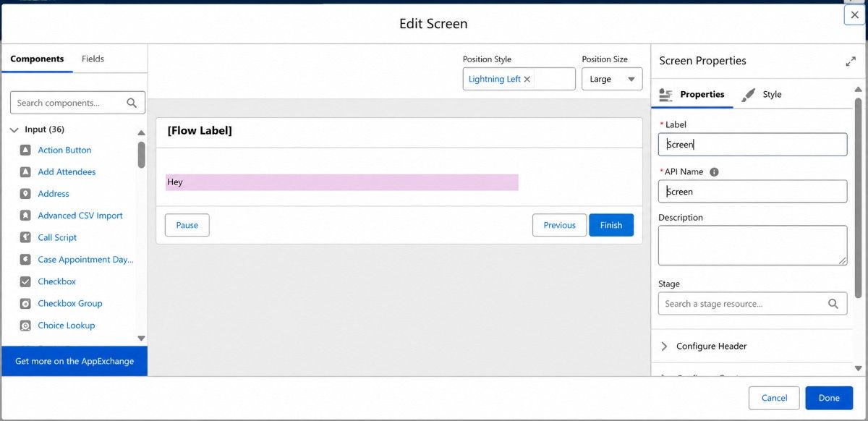Select the Address component
The image size is (868, 421).
[x=54, y=194]
